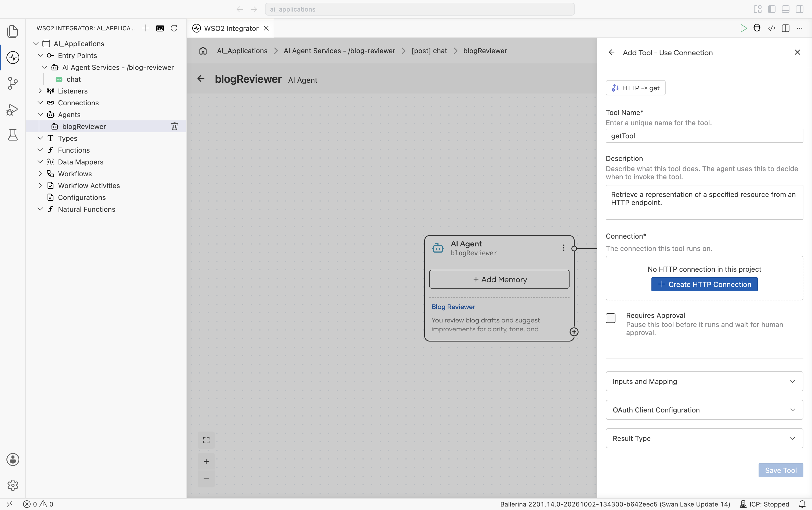The width and height of the screenshot is (812, 510).
Task: Run the integration with the play icon
Action: (743, 28)
